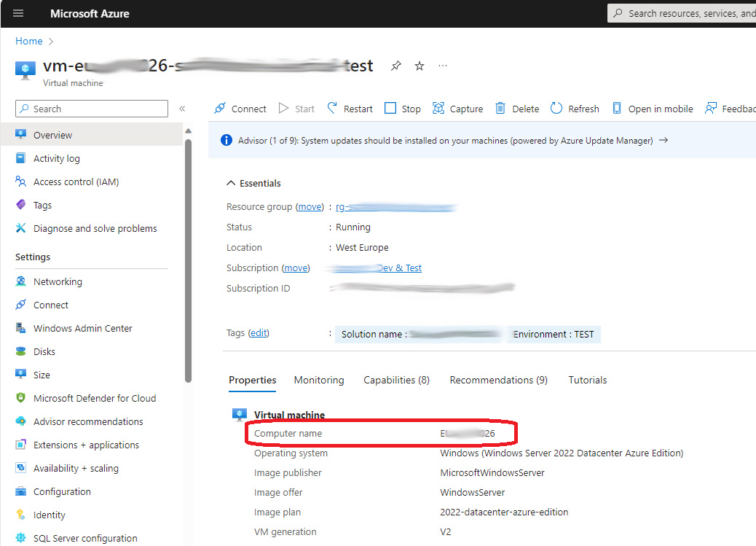Viewport: 756px width, 546px height.
Task: Select Restart from the VM toolbar
Action: pyautogui.click(x=350, y=109)
